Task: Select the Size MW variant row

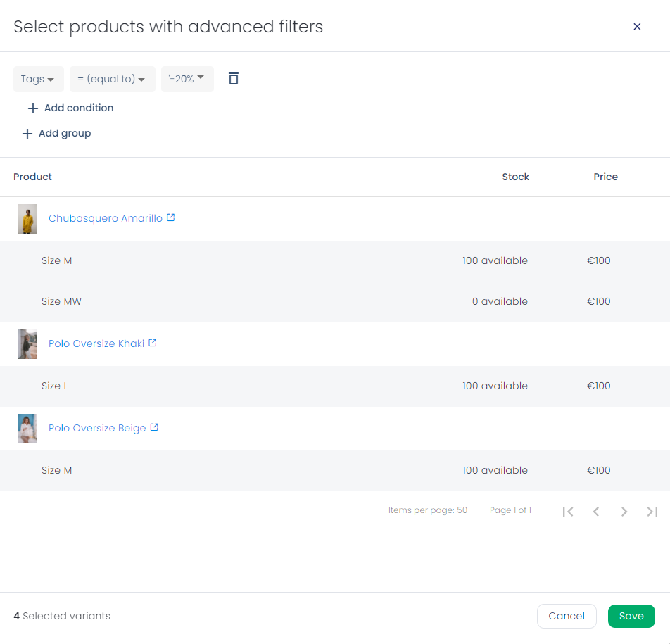Action: tap(335, 301)
